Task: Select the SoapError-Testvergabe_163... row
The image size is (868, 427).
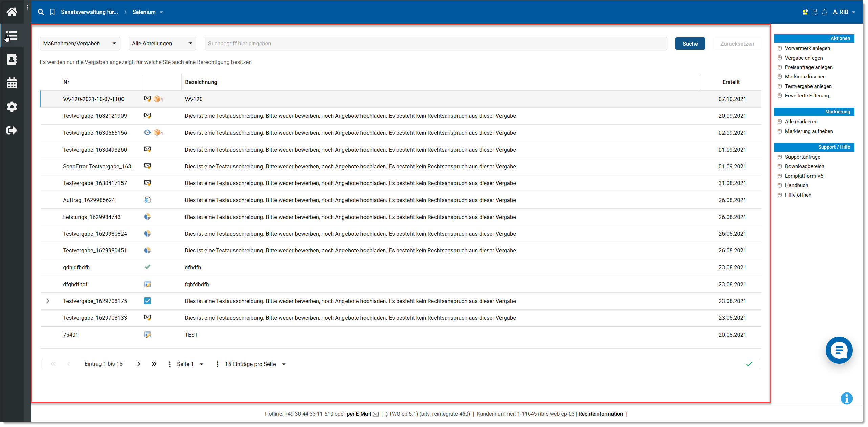Action: pyautogui.click(x=400, y=166)
